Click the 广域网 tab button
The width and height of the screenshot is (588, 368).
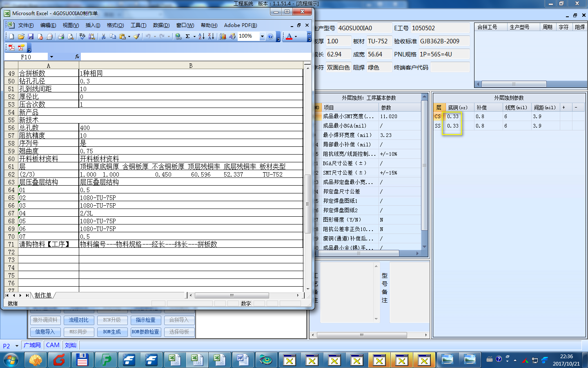(32, 346)
